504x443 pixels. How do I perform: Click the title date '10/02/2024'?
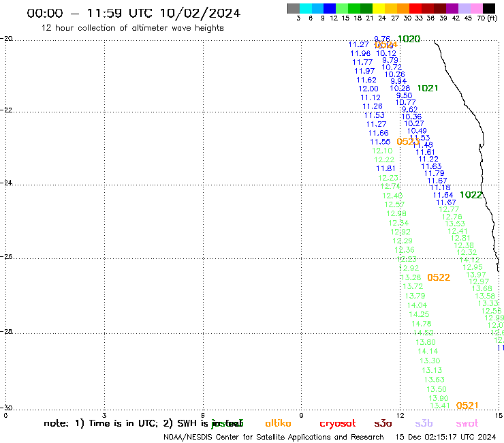point(200,13)
